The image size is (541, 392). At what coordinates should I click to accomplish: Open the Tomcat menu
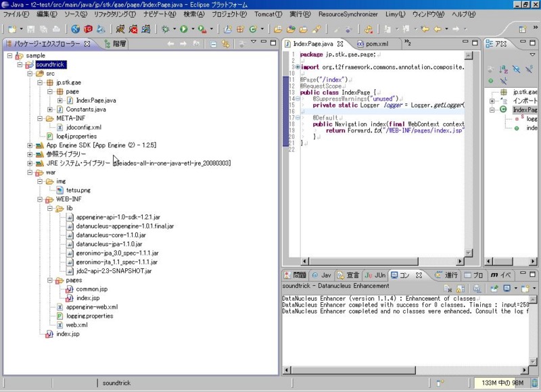268,14
